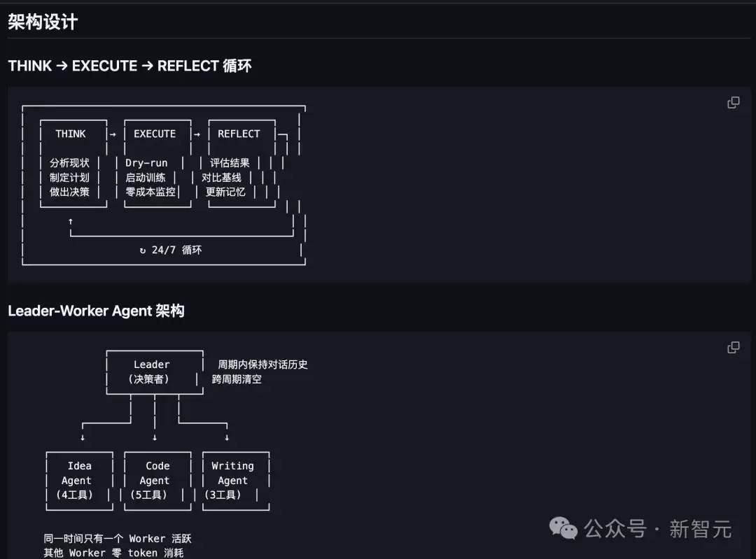
Task: Copy the THINK-EXECUTE-REFLECT loop code block
Action: pyautogui.click(x=734, y=103)
